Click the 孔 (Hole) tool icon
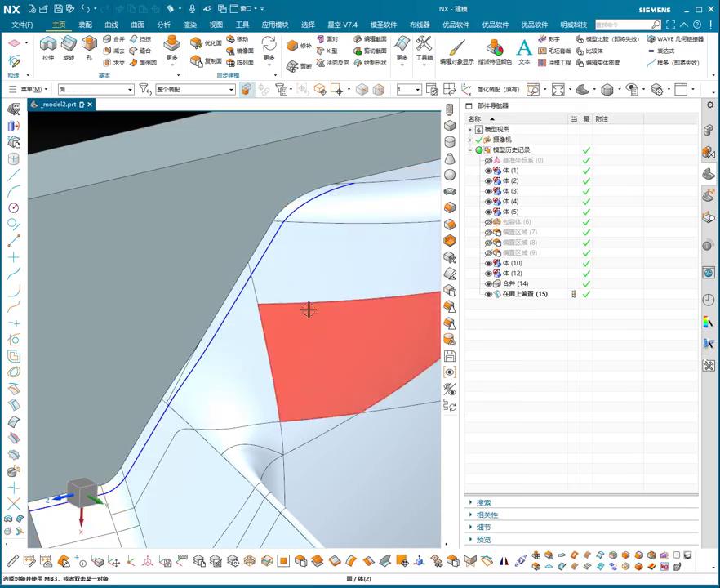This screenshot has width=720, height=588. (x=89, y=44)
